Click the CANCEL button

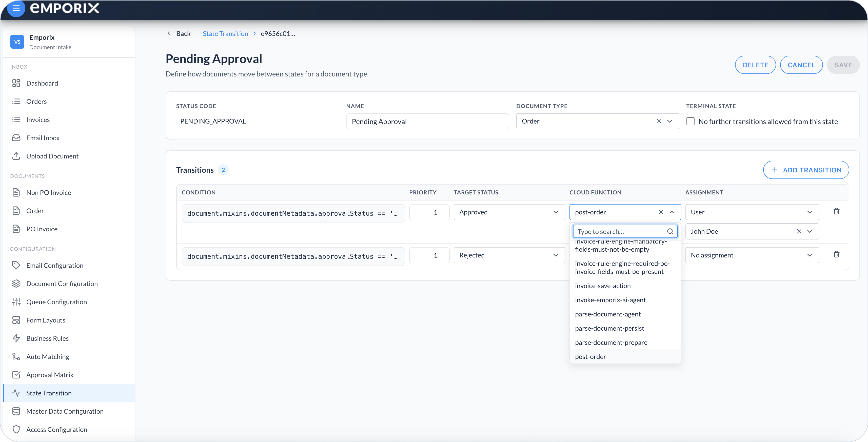pyautogui.click(x=801, y=65)
